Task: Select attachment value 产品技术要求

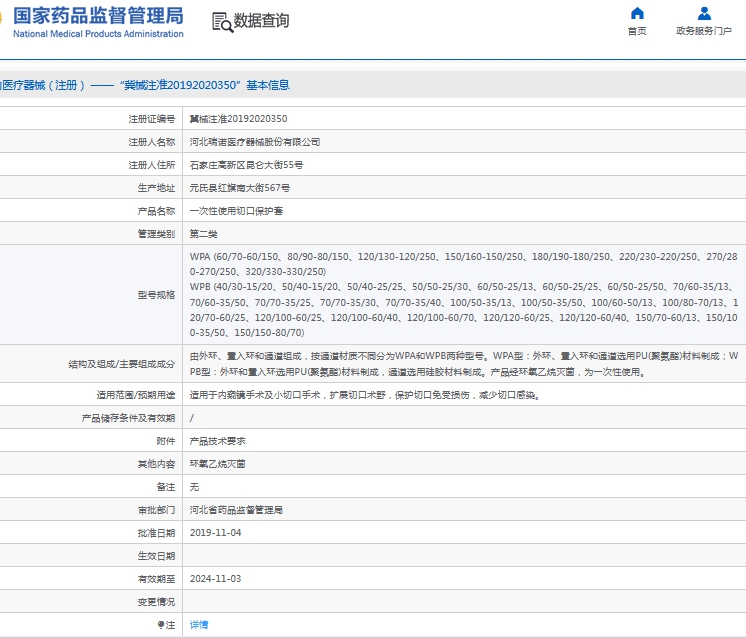Action: (217, 441)
